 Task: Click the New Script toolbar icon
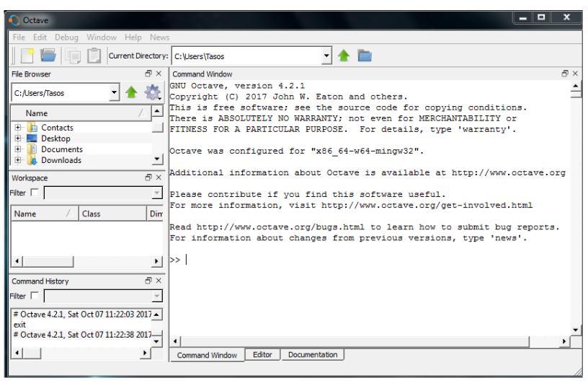tap(27, 56)
